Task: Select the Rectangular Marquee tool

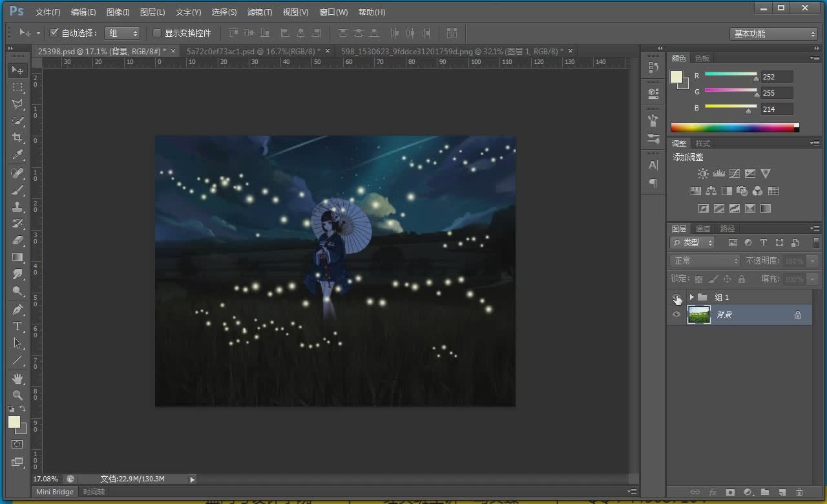Action: click(x=17, y=87)
